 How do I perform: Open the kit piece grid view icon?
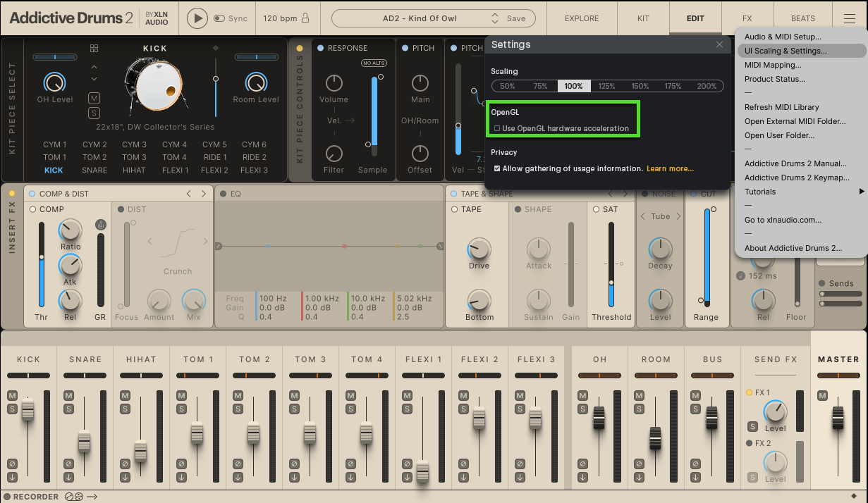(94, 48)
